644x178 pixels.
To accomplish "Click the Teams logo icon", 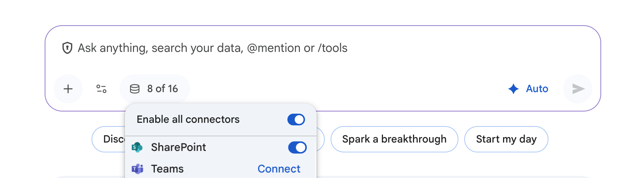I will 137,169.
